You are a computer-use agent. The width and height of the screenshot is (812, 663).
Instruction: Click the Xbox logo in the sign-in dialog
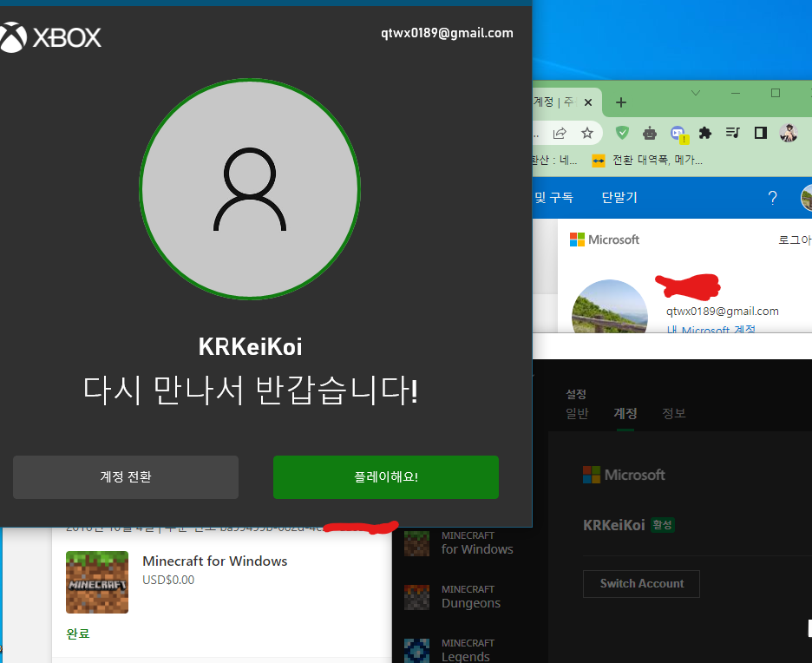coord(50,37)
